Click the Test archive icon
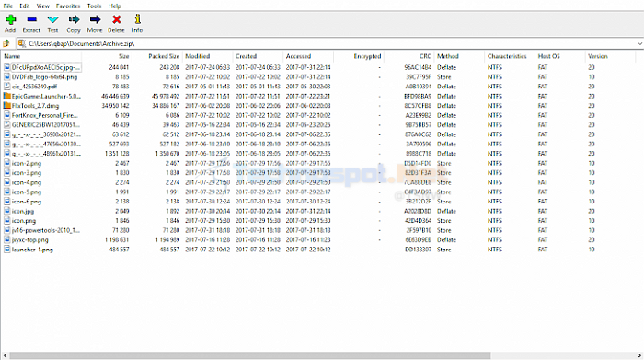This screenshot has height=360, width=644. pyautogui.click(x=53, y=19)
